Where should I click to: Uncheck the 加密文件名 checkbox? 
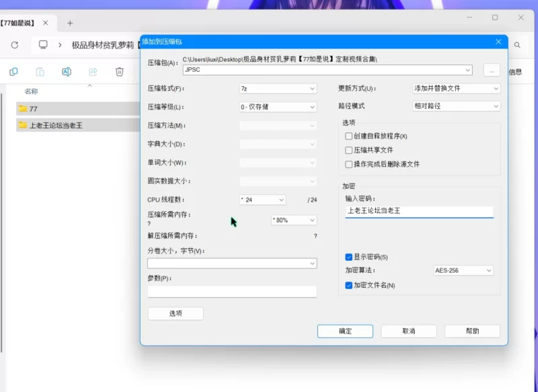point(348,285)
